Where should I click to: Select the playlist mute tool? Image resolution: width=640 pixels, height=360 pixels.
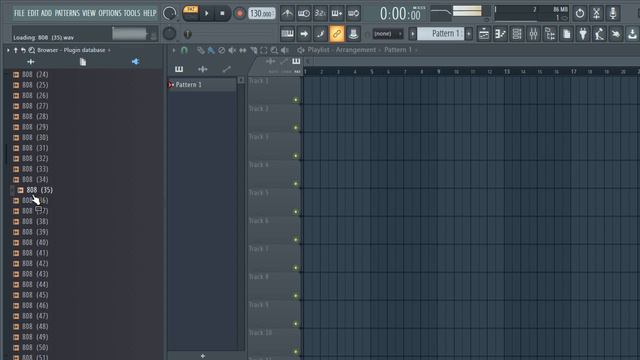click(232, 50)
